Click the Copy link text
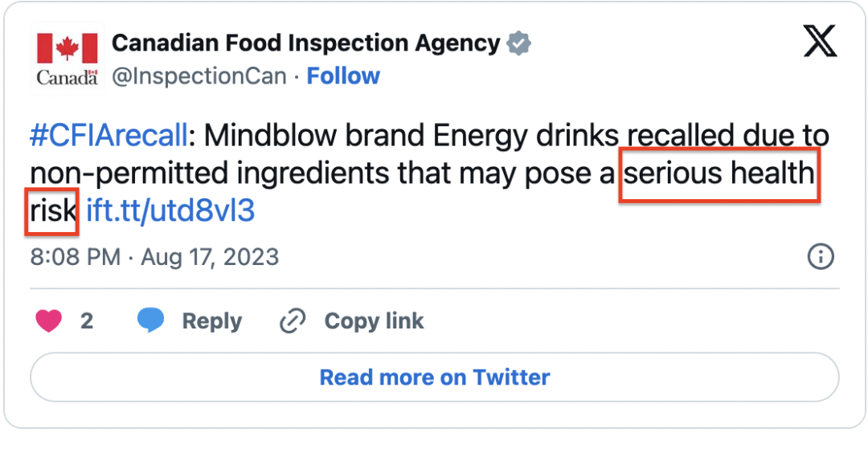Viewport: 868px width, 461px height. [x=374, y=321]
